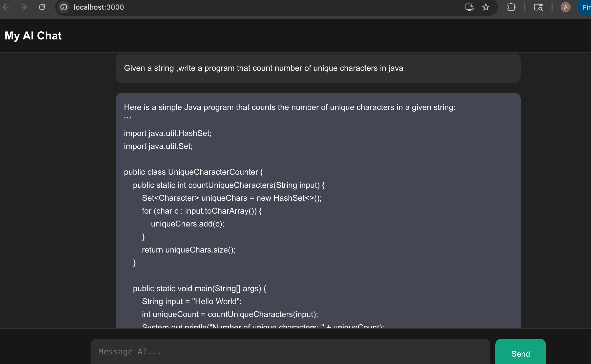Click the 'uniqueChars.add(c);' line
The image size is (591, 364).
point(187,224)
